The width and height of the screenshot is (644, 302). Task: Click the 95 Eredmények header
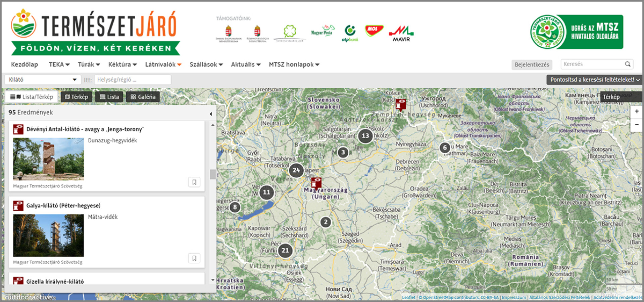coord(31,112)
